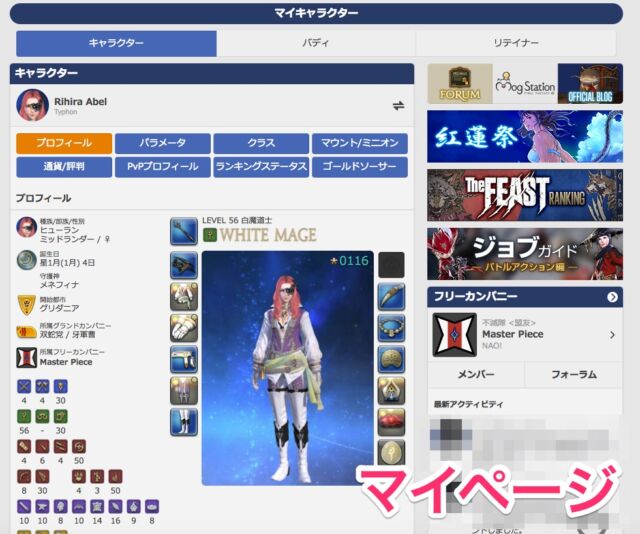Switch to the バディ tab
This screenshot has width=640, height=534.
(x=316, y=43)
